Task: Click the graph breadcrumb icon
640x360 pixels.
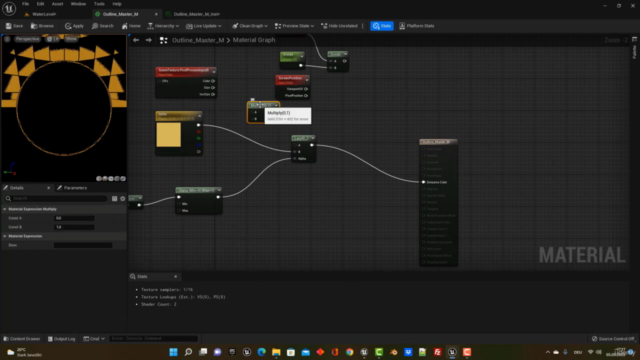Action: (x=163, y=40)
